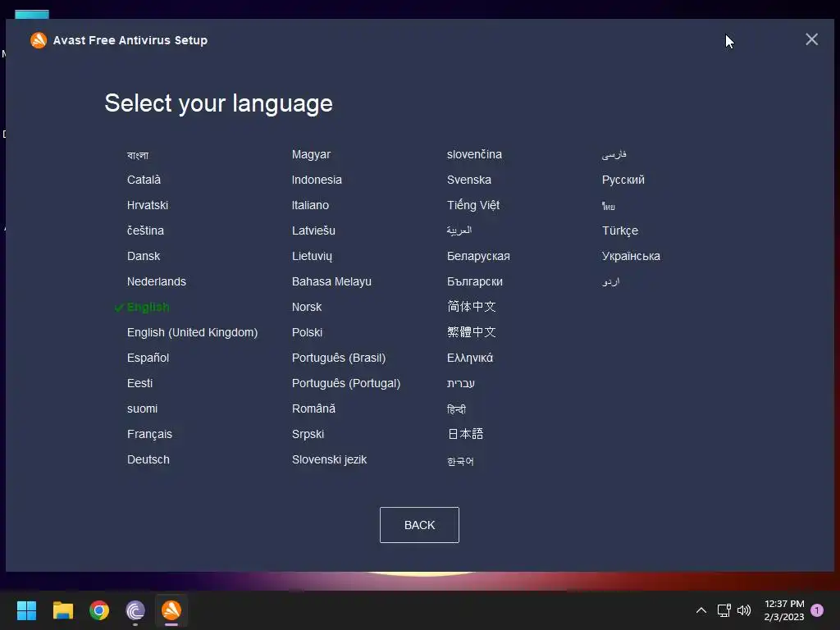
Task: Choose English (United Kingdom) language
Action: pos(192,333)
